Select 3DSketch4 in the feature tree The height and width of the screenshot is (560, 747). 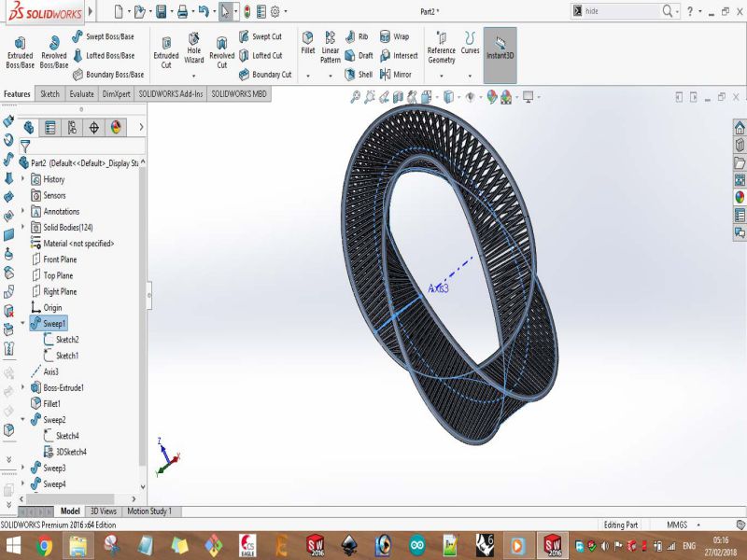tap(64, 452)
